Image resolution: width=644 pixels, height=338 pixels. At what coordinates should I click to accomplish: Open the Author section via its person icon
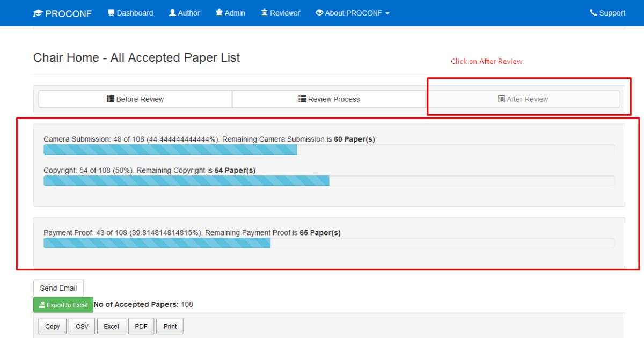[172, 12]
